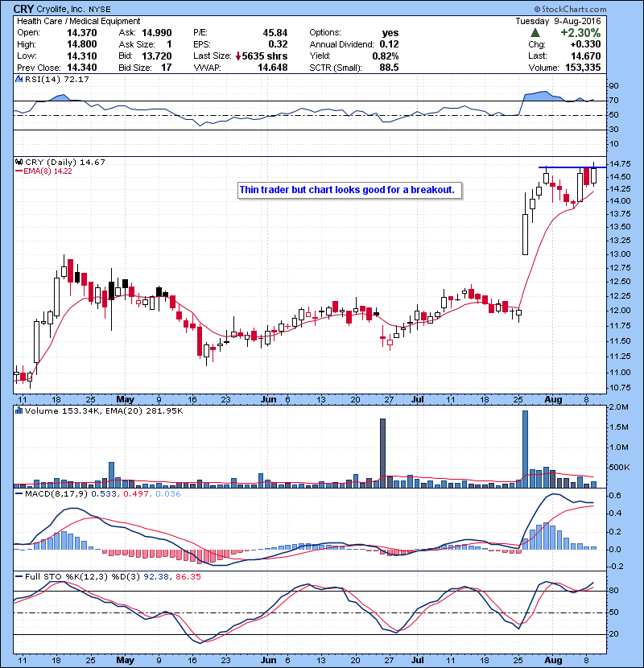Click the CRY ticker symbol title
644x668 pixels.
[x=23, y=9]
